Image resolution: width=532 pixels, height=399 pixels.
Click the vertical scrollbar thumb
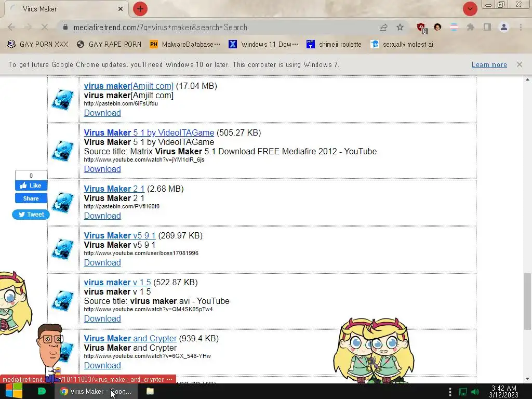pos(527,301)
